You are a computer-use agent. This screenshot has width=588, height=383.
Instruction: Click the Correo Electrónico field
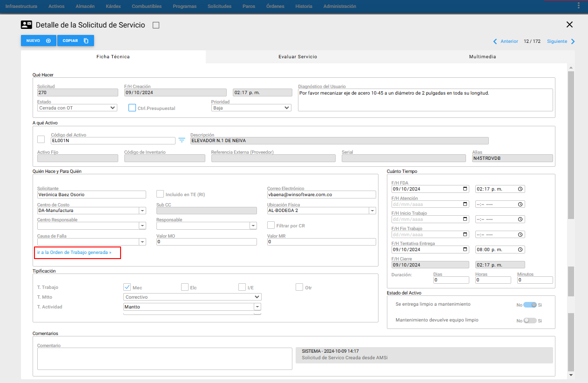pos(321,195)
